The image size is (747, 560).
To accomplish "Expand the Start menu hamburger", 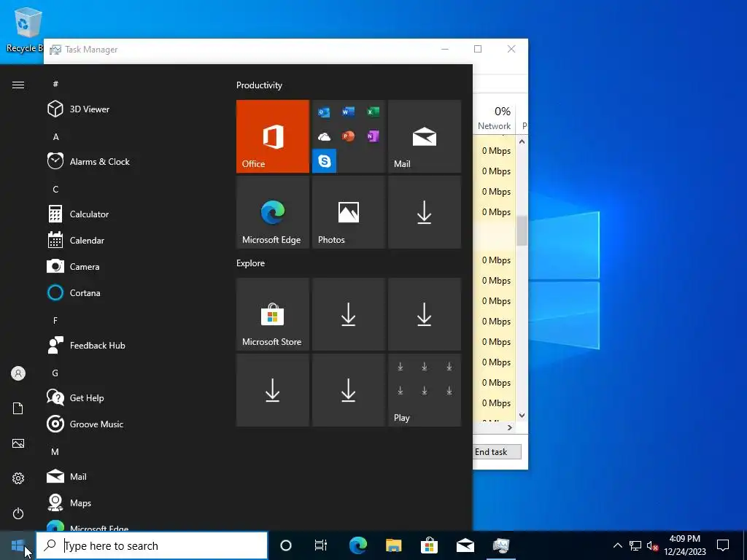I will point(18,85).
